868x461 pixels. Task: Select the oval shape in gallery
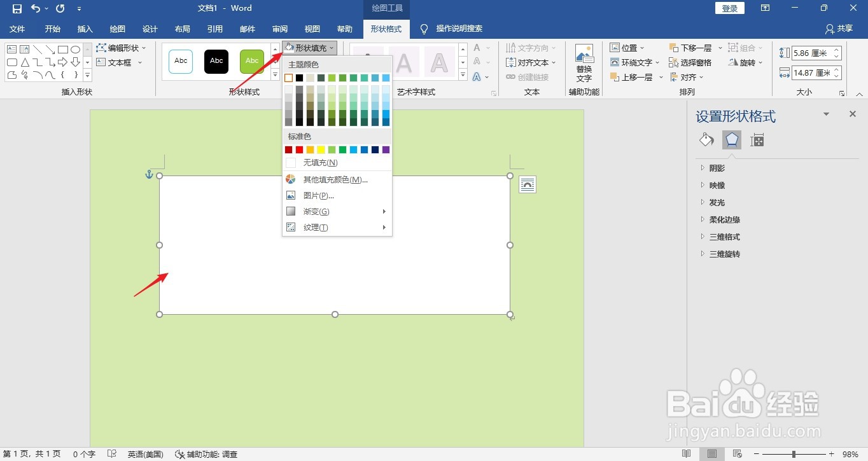pyautogui.click(x=75, y=49)
